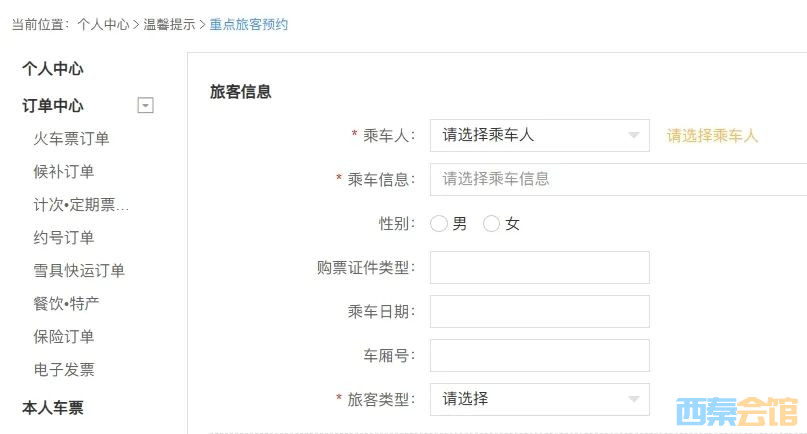Open 计次•定期票 sidebar item

[81, 204]
